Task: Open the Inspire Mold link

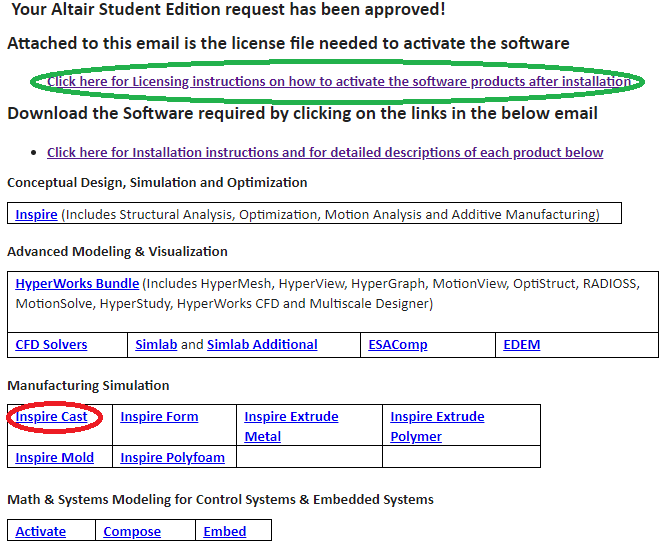Action: pyautogui.click(x=54, y=458)
